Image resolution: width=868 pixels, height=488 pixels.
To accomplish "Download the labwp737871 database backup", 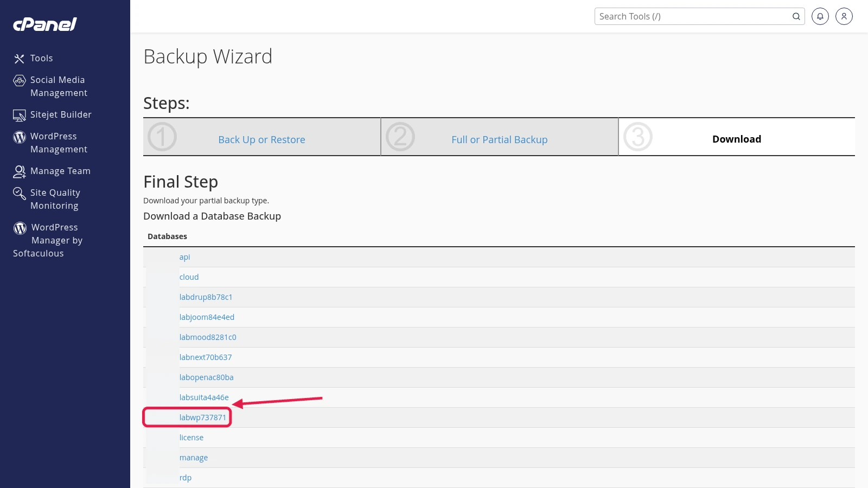I will pos(203,418).
